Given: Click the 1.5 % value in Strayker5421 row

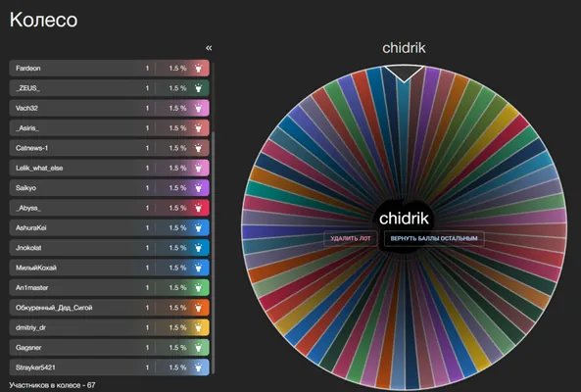Looking at the screenshot, I should [177, 367].
